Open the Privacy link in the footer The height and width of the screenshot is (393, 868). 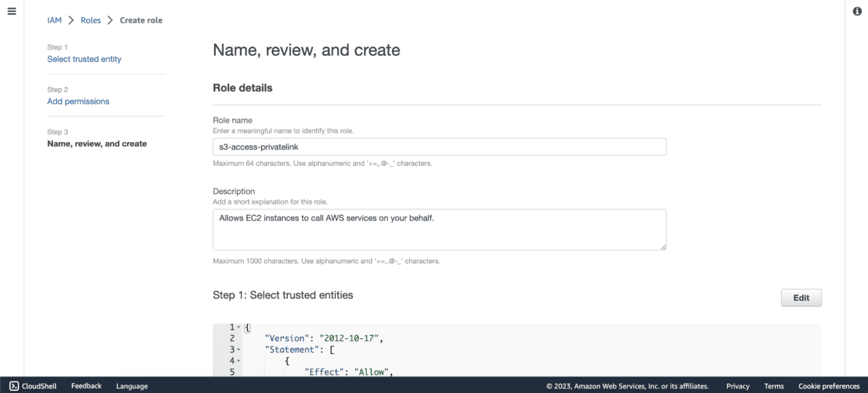[737, 386]
